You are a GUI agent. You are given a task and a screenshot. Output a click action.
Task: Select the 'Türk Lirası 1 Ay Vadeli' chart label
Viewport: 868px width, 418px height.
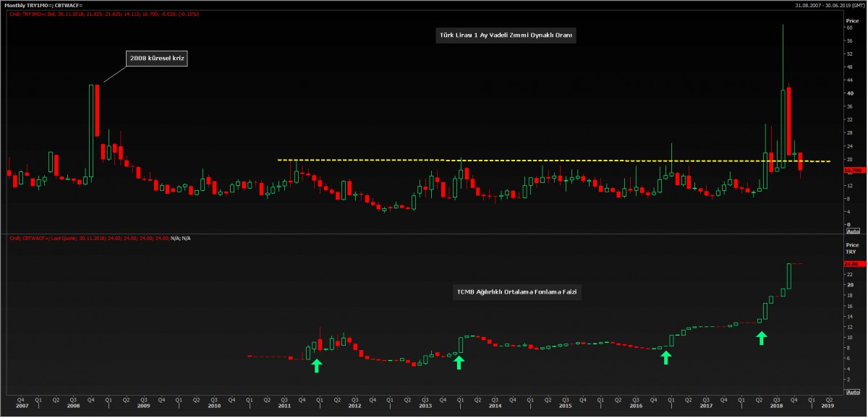[506, 35]
